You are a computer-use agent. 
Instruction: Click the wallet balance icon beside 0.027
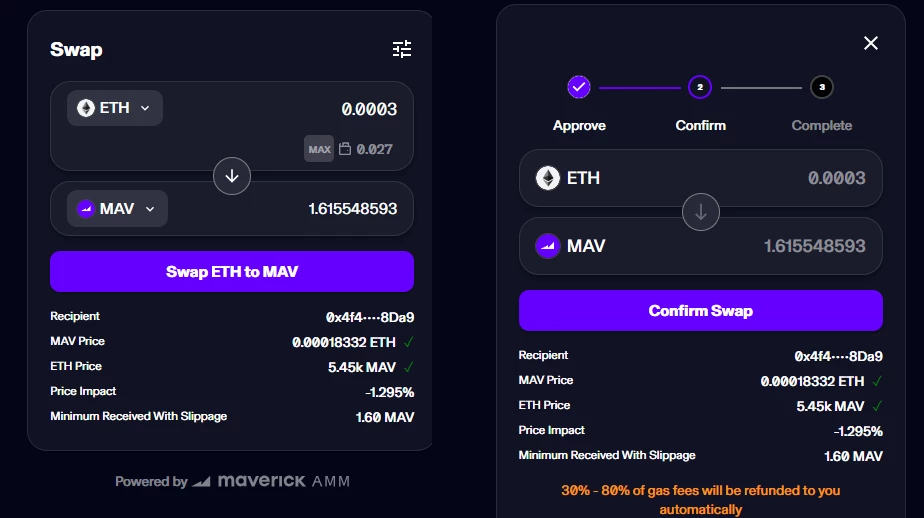click(345, 149)
